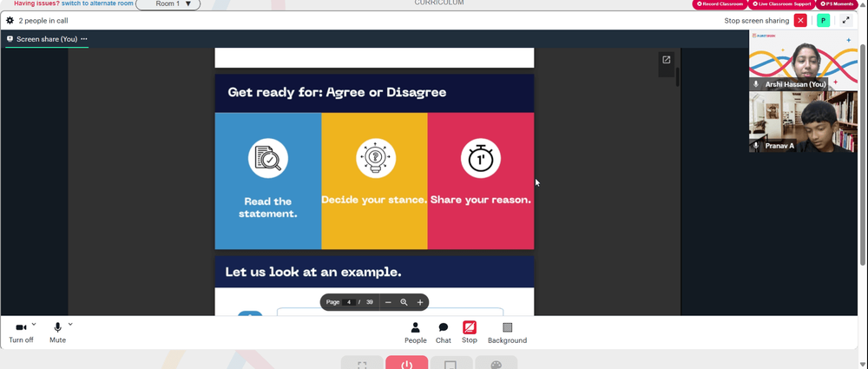Click the red X to stop sharing

(x=800, y=21)
